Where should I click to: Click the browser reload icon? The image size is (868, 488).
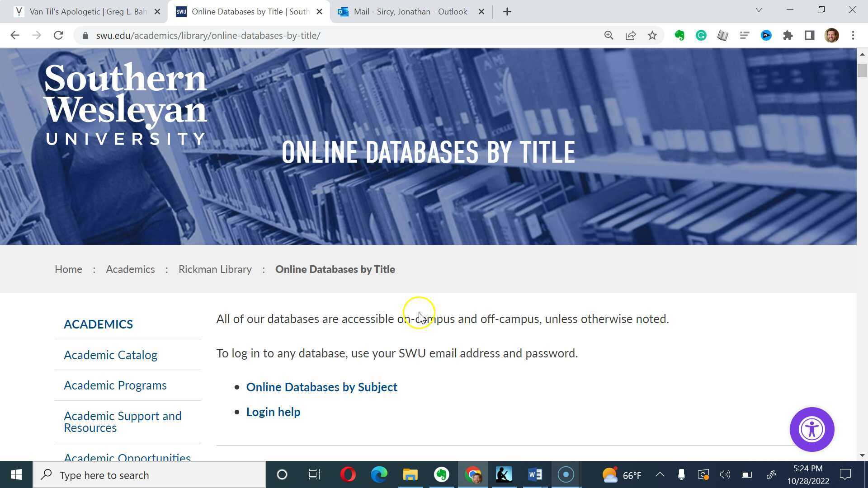click(x=58, y=35)
